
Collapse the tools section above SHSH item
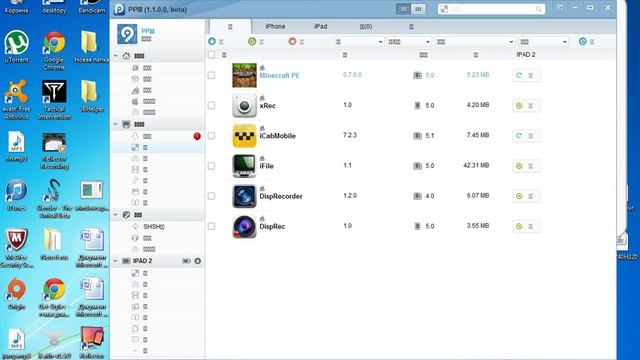pos(116,215)
